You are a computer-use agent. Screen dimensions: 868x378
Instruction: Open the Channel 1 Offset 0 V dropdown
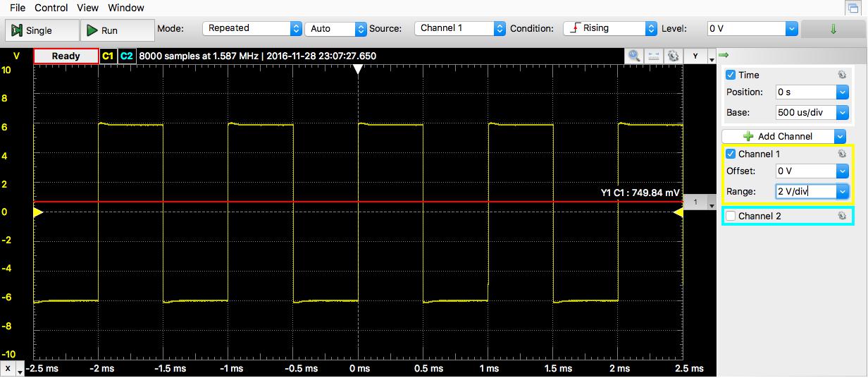(x=842, y=171)
